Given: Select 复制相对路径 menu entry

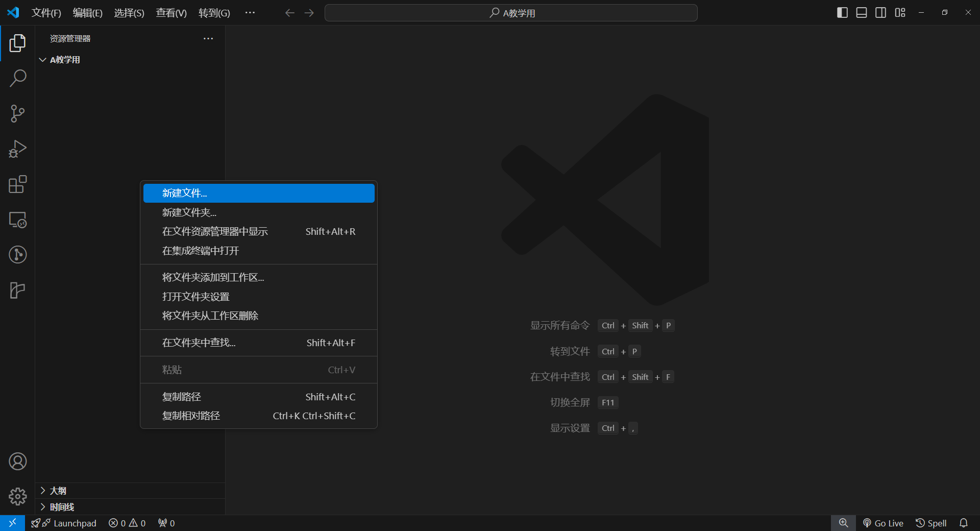Looking at the screenshot, I should 259,416.
